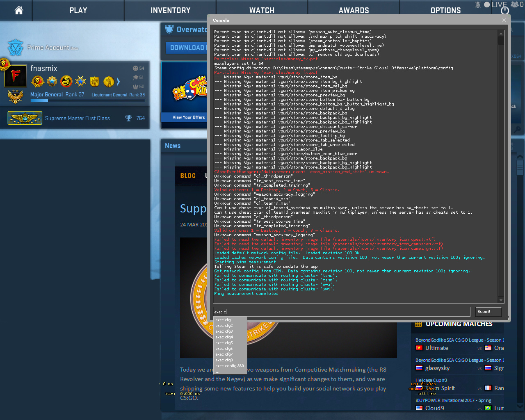525x420 pixels.
Task: Click View Your Offers button
Action: pos(189,117)
